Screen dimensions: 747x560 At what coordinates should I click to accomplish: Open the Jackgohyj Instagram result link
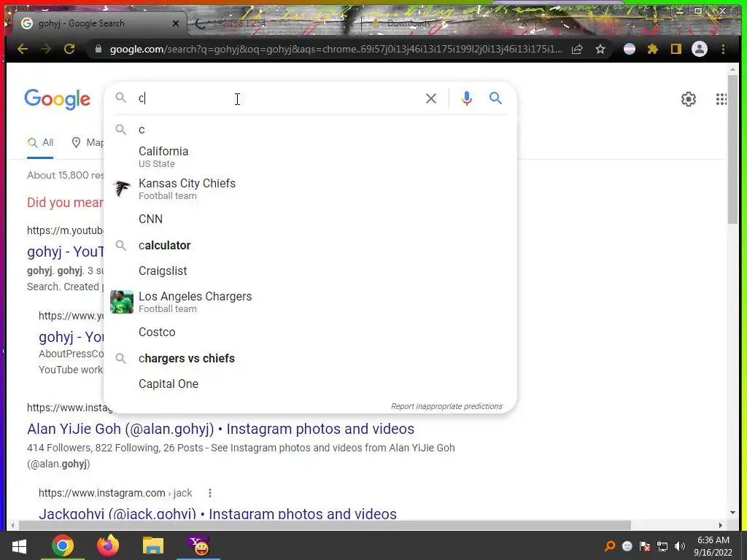point(217,513)
